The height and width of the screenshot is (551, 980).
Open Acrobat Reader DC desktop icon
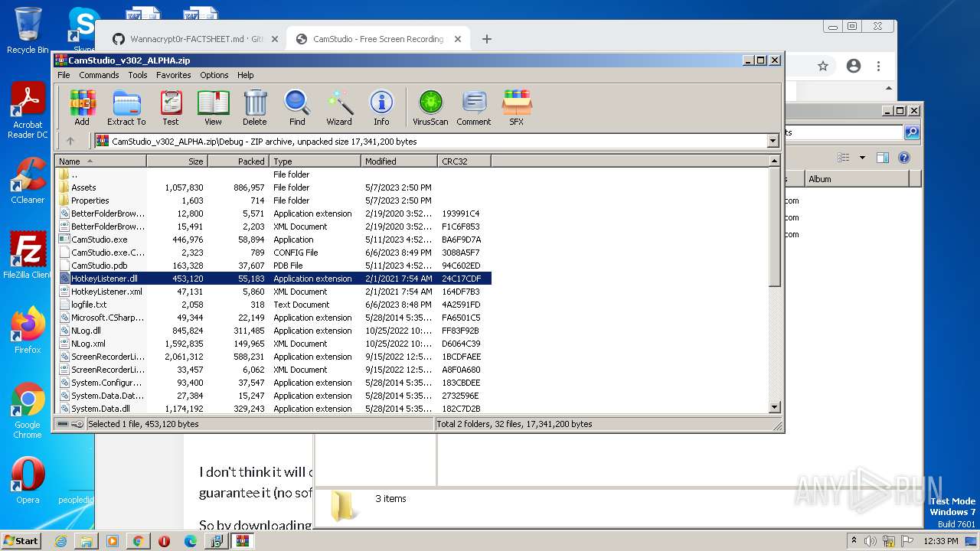click(28, 111)
